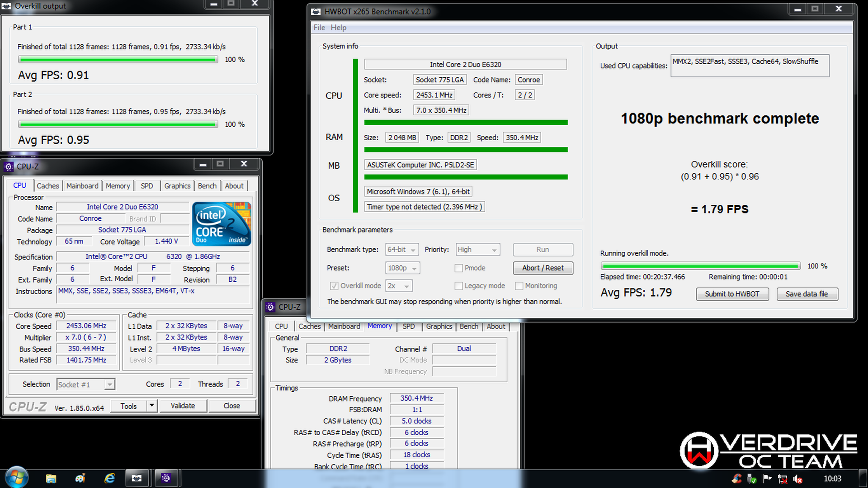The height and width of the screenshot is (488, 868).
Task: Click the HWBOT x265 Benchmark title bar icon
Action: click(316, 12)
